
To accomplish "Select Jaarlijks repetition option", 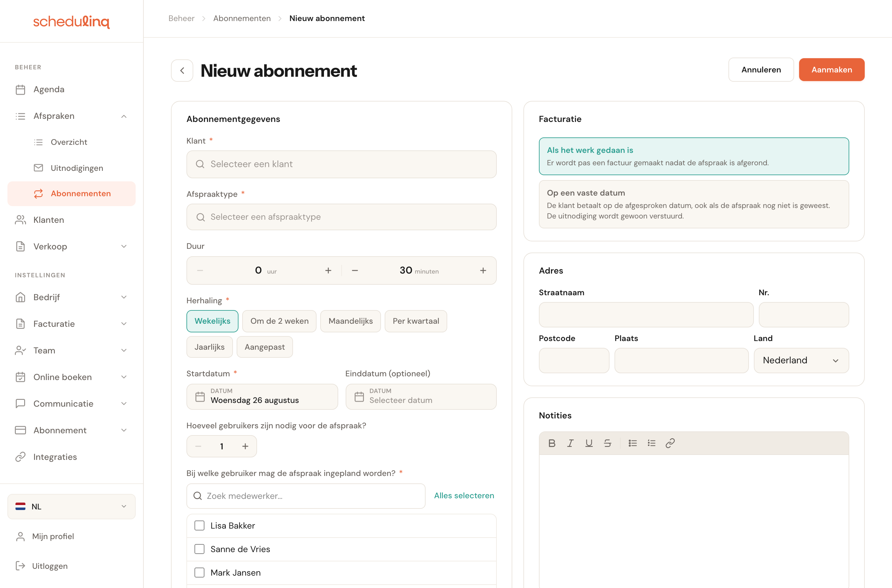I will click(x=209, y=347).
